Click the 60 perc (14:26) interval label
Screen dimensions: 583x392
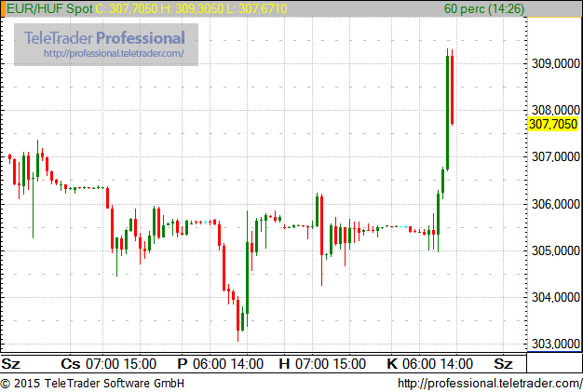point(484,8)
